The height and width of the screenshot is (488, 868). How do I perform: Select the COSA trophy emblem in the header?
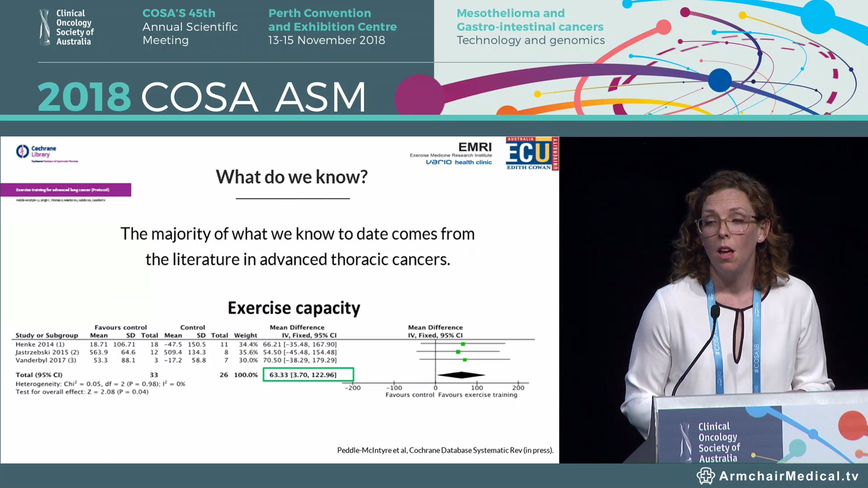[44, 26]
